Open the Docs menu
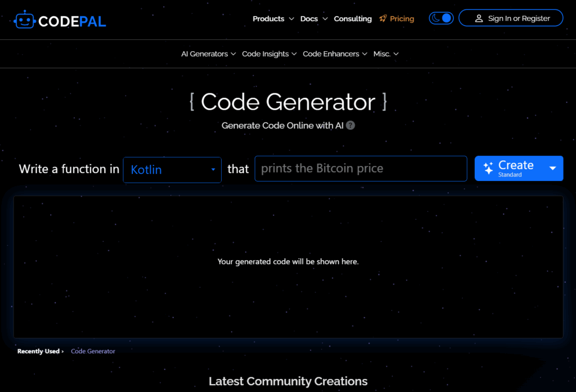This screenshot has width=576, height=392. tap(309, 18)
